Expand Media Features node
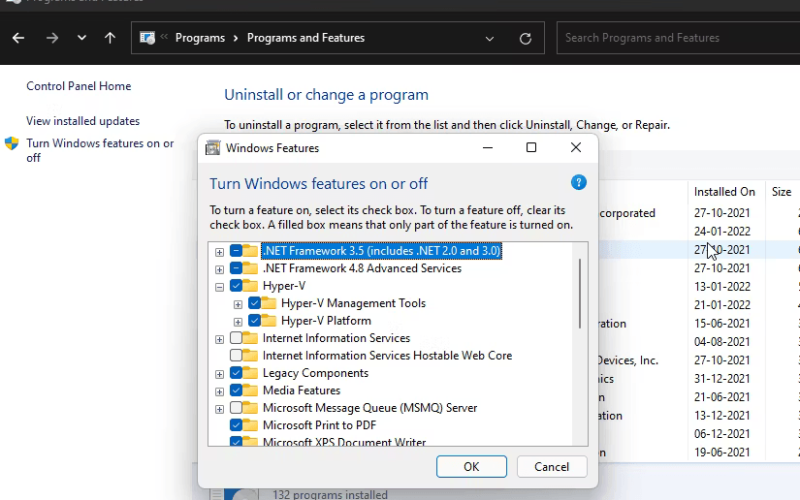The image size is (800, 500). (x=219, y=392)
